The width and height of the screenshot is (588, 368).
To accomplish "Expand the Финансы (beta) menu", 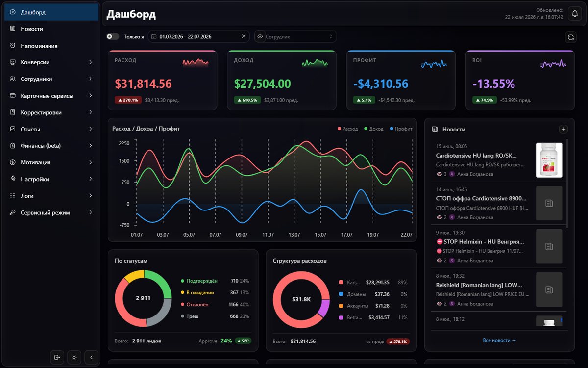I will [51, 146].
